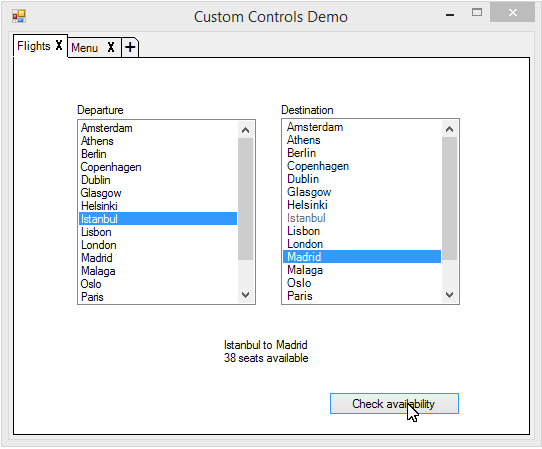
Task: Maximize the Custom Controls Demo window
Action: click(x=477, y=13)
